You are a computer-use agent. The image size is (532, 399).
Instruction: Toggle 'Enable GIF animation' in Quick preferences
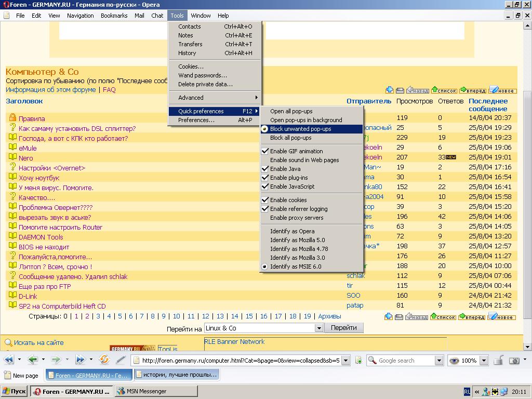click(x=312, y=151)
